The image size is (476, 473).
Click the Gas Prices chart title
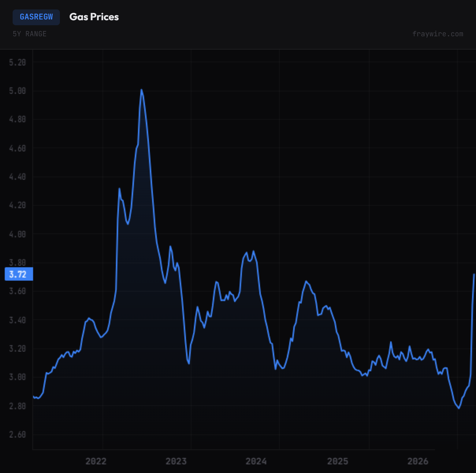click(x=94, y=17)
